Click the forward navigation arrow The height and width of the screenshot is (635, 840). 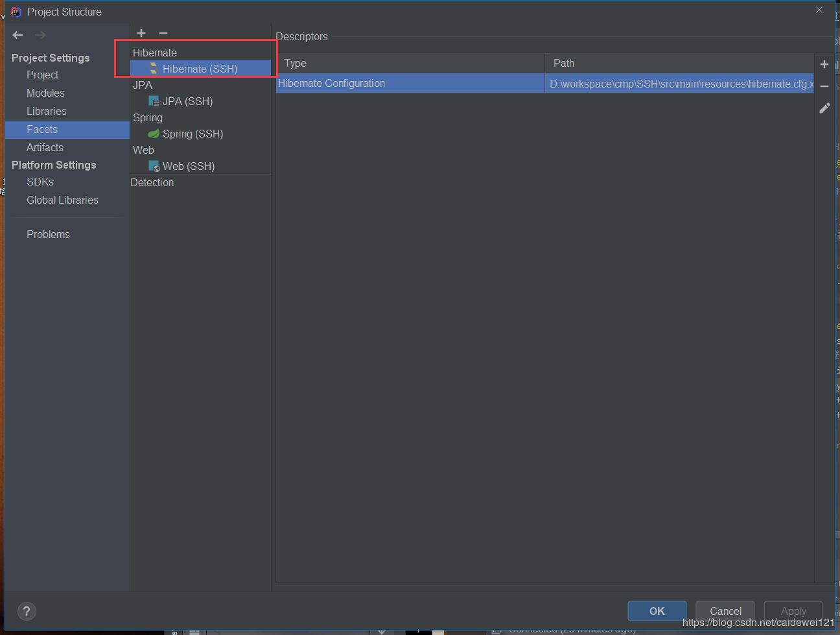coord(40,35)
